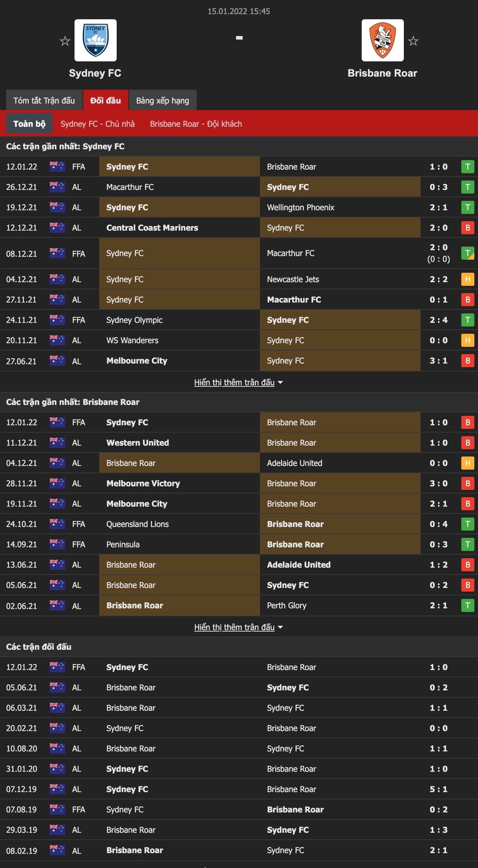Open WS Wanderers team link
Screen dimensions: 478x868
132,340
